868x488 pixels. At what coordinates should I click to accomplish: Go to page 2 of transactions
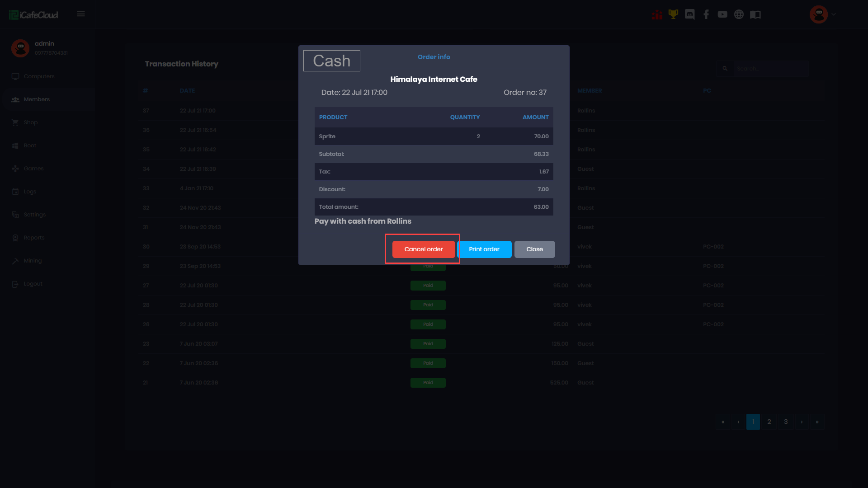click(x=769, y=422)
